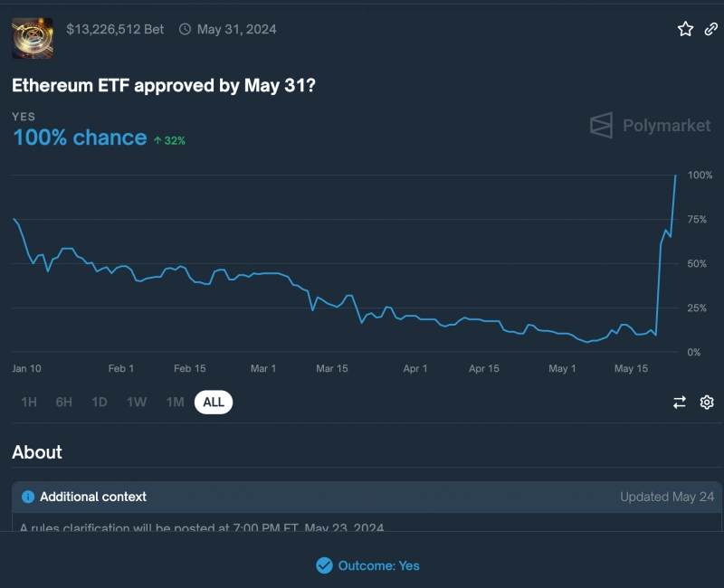Screen dimensions: 724x588
Task: Click the Polymarket logo watermark
Action: 651,126
